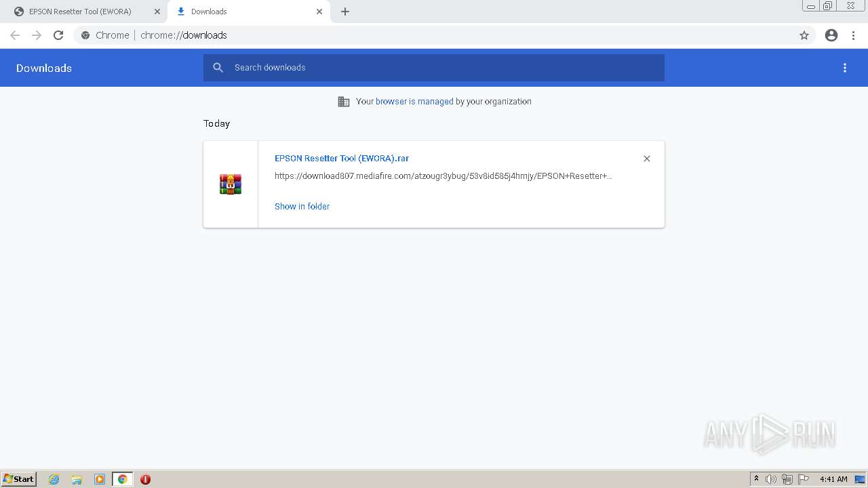The width and height of the screenshot is (868, 488).
Task: Click the show desktop monitor icon in the system tray
Action: (x=861, y=479)
